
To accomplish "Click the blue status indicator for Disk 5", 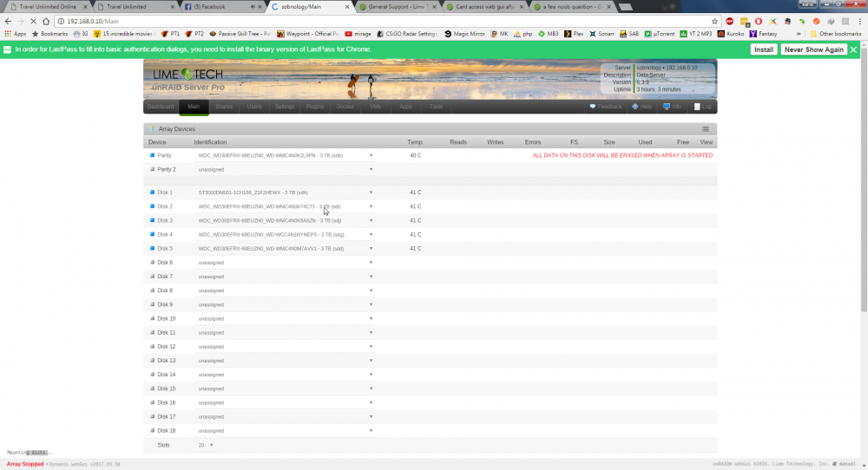I will click(x=152, y=248).
